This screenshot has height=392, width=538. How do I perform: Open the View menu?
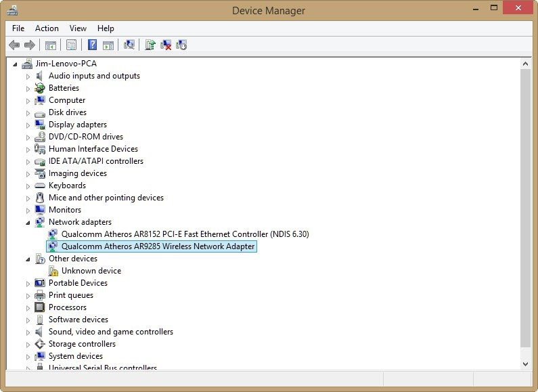[x=78, y=28]
